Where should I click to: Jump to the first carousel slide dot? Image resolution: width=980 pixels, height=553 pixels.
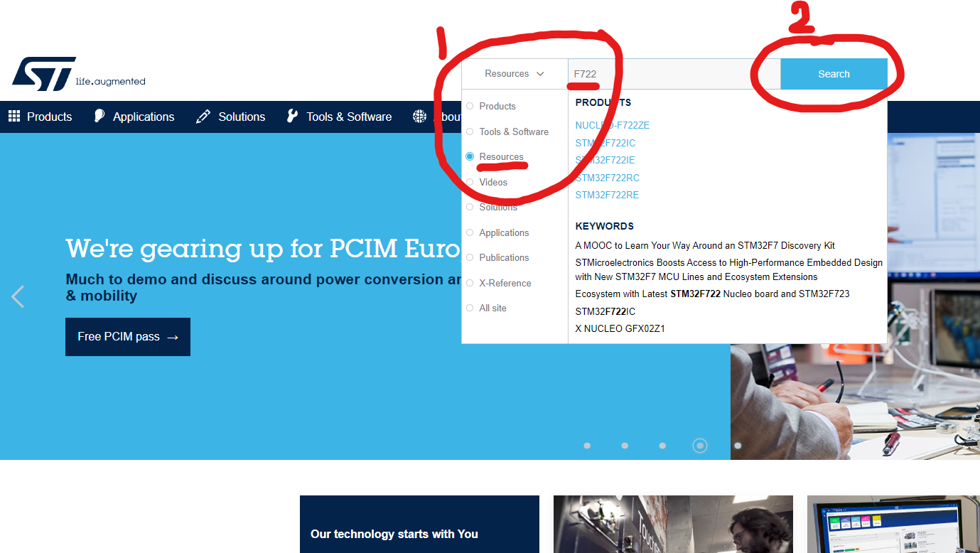click(587, 446)
